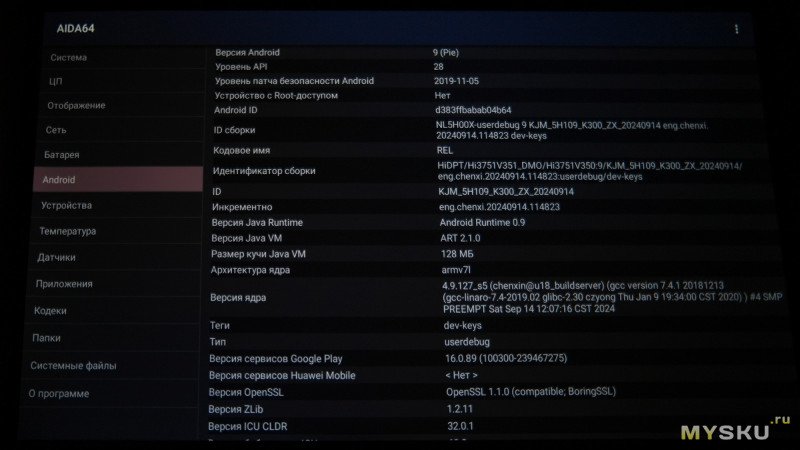800x450 pixels.
Task: Select Идентификатор сборки label
Action: pos(264,171)
